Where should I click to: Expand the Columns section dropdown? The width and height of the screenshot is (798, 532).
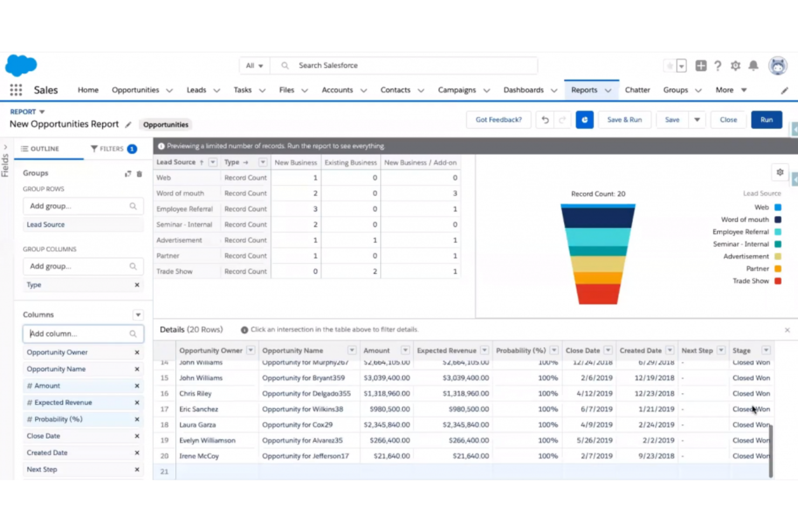138,314
